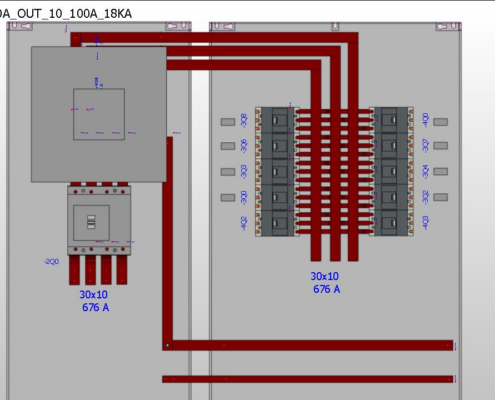The height and width of the screenshot is (400, 495).
Task: Click the label plate next to -3Q8
Action: point(228,122)
